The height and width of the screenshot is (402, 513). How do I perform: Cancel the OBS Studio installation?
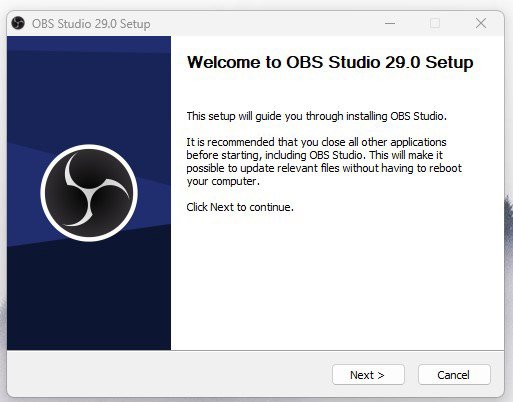pyautogui.click(x=454, y=375)
